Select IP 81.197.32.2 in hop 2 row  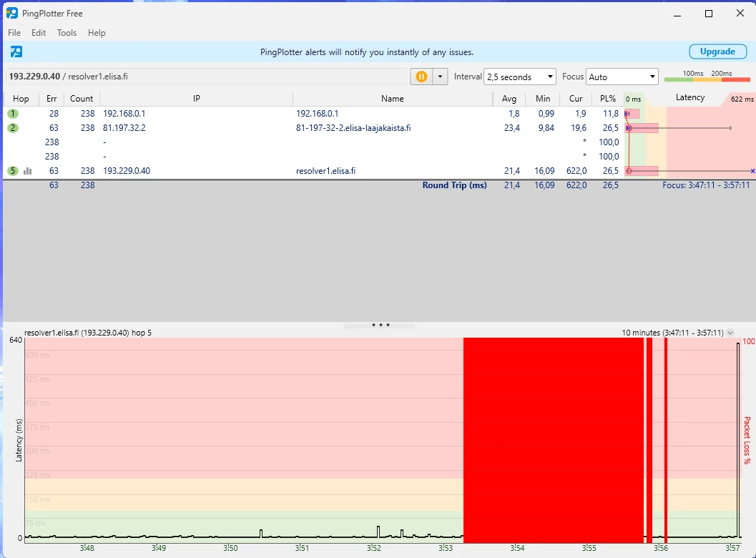pos(124,128)
